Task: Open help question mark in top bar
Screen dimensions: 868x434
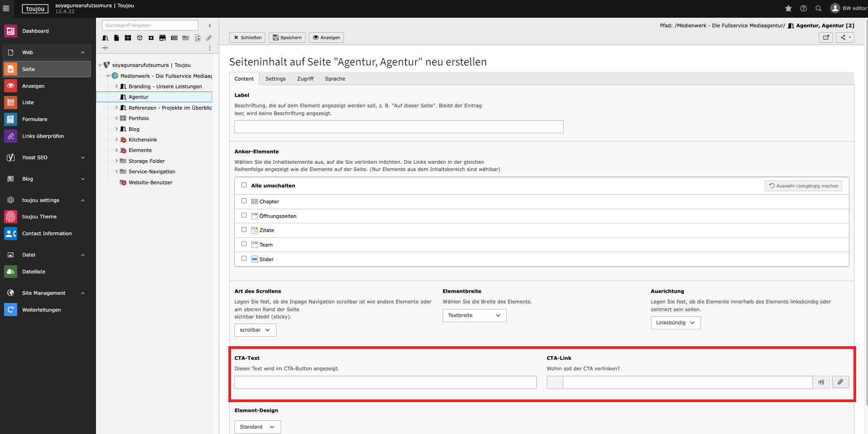Action: click(803, 8)
